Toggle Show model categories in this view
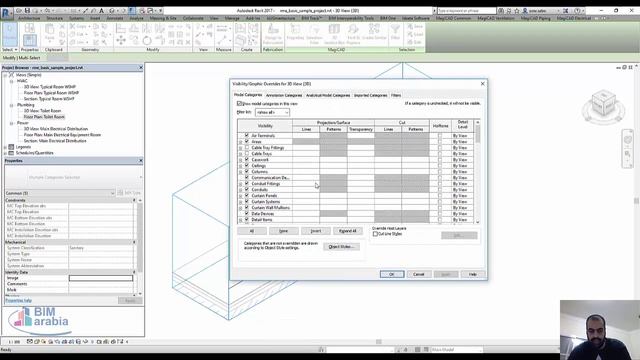640x360 pixels. click(x=240, y=104)
